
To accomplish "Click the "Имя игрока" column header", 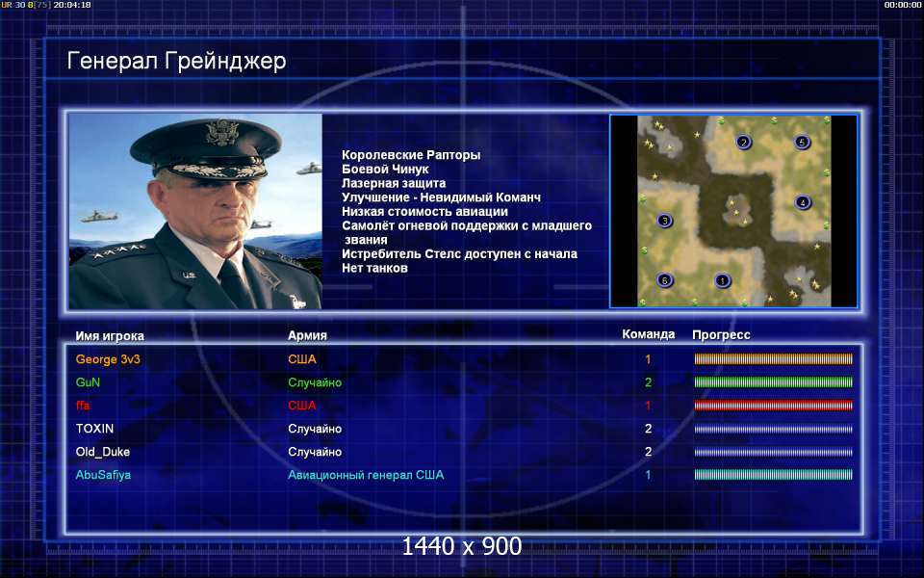I will click(110, 336).
